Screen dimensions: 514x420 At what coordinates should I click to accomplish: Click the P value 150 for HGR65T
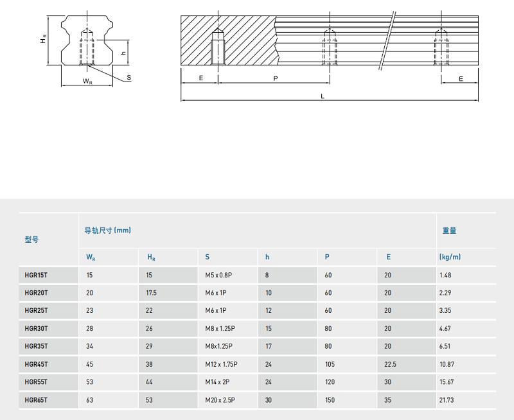330,400
